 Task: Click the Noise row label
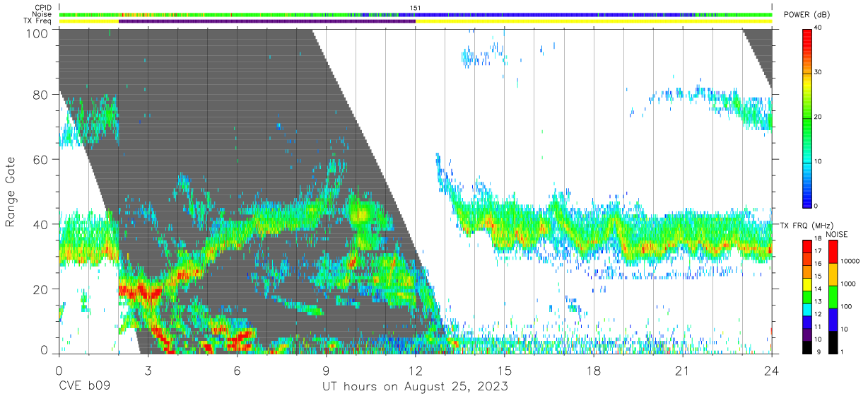42,14
